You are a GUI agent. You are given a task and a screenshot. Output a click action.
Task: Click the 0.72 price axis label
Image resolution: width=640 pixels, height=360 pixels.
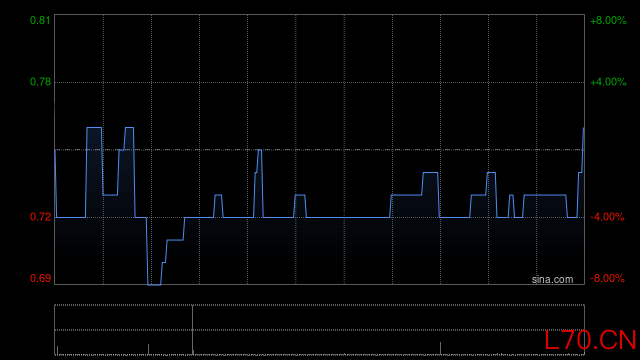(40, 217)
